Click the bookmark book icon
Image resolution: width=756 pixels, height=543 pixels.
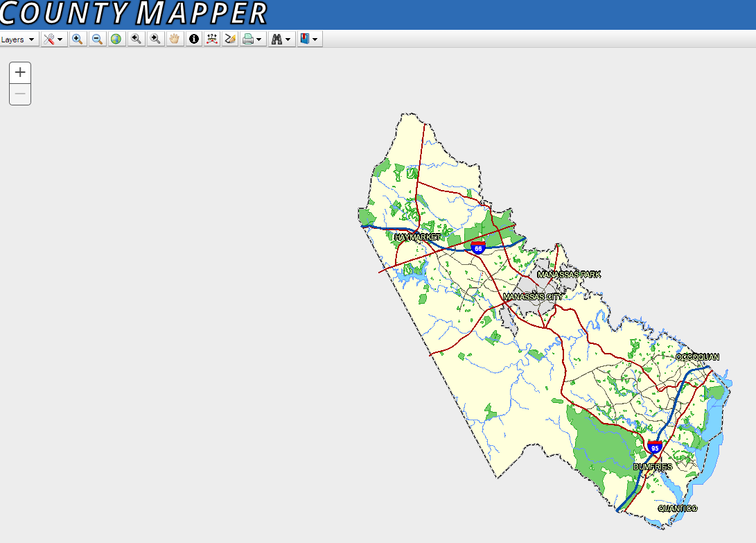(x=305, y=39)
